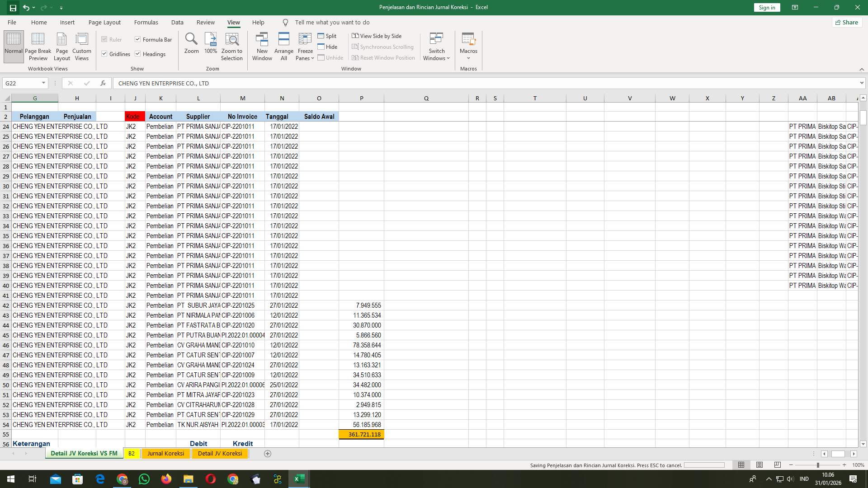Open a New Window of the workbook

click(x=262, y=46)
